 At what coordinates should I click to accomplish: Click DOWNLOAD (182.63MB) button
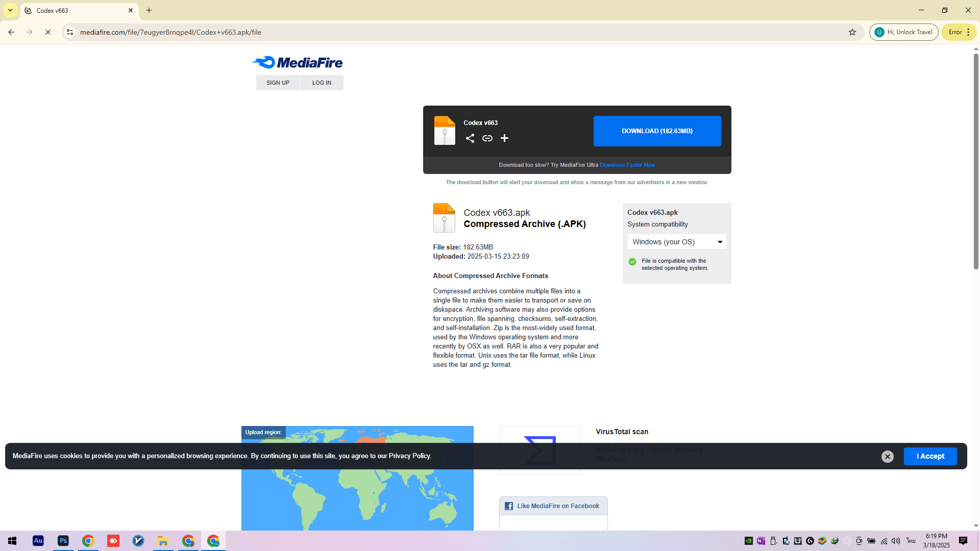[x=657, y=131]
